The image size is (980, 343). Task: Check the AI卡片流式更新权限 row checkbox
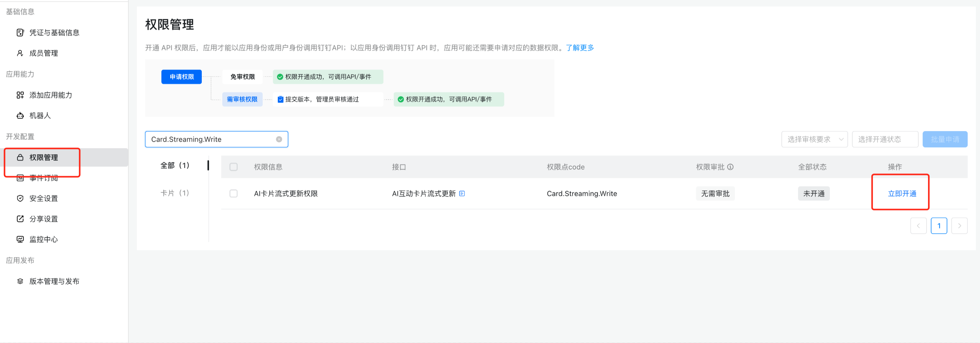coord(234,194)
